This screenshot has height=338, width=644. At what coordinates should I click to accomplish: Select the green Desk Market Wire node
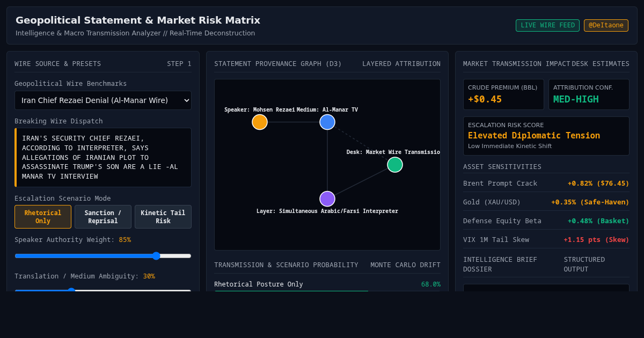click(x=395, y=165)
